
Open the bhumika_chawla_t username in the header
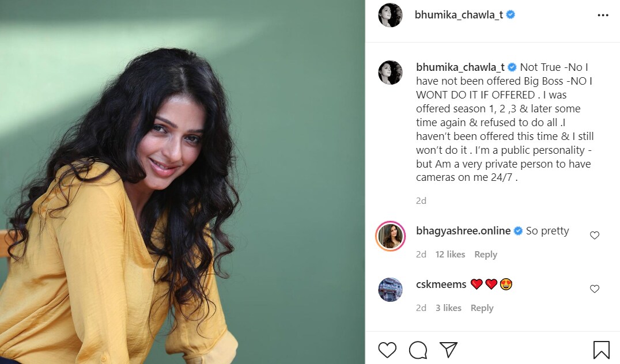pyautogui.click(x=459, y=15)
